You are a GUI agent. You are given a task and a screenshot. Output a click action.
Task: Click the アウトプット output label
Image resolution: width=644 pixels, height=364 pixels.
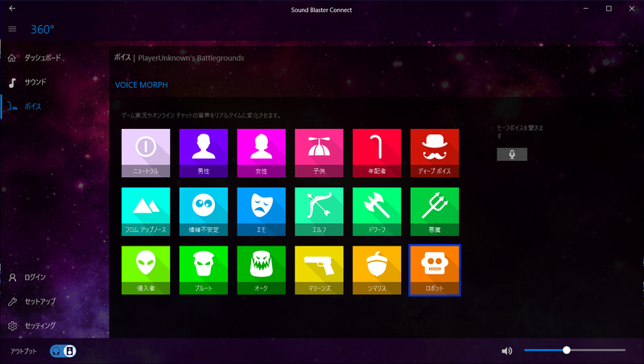[23, 351]
